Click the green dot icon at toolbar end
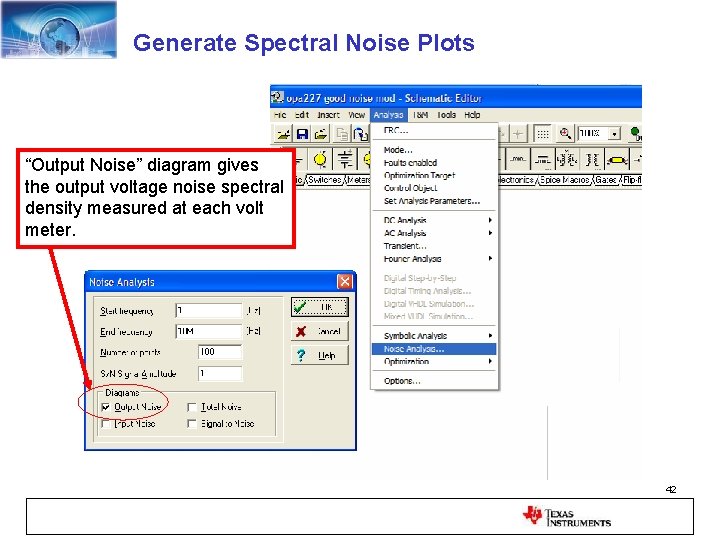This screenshot has width=720, height=540. [x=636, y=134]
